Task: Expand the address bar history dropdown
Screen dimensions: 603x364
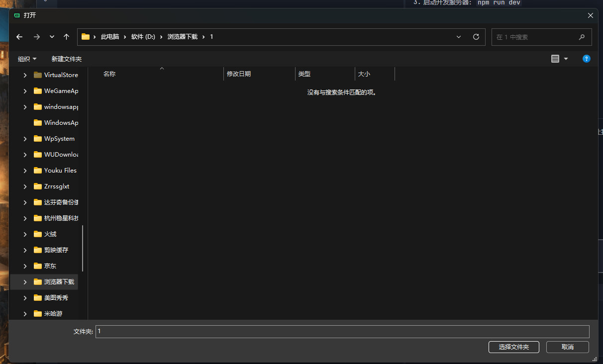Action: [x=459, y=37]
